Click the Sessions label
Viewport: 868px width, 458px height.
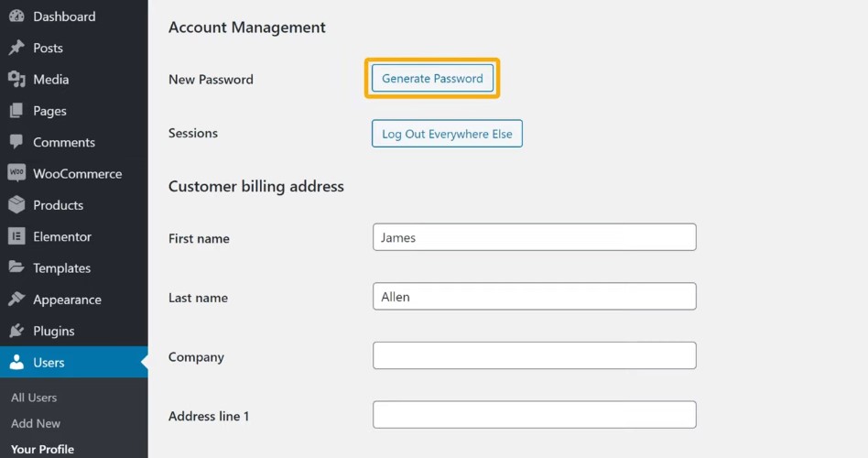click(193, 133)
